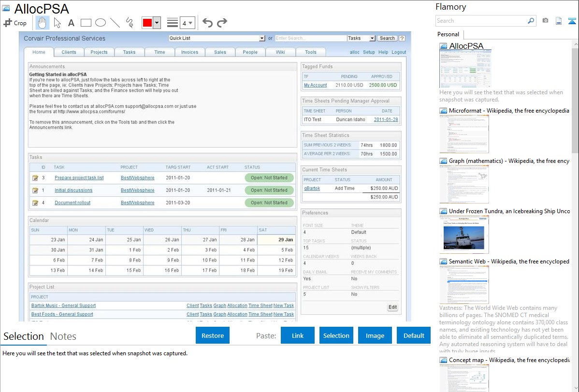Activate the hand pan tool
Image resolution: width=579 pixels, height=392 pixels.
point(42,23)
